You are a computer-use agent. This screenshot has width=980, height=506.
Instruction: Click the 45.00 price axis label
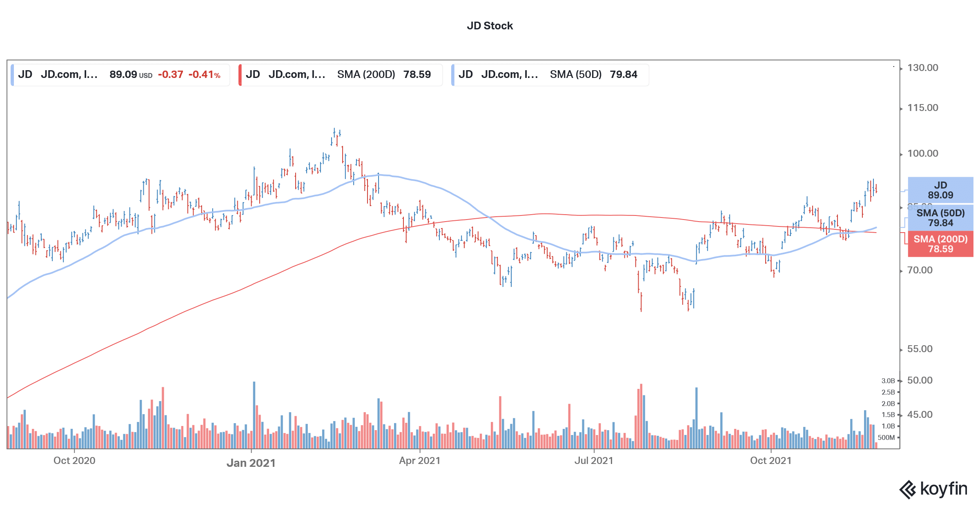[920, 415]
